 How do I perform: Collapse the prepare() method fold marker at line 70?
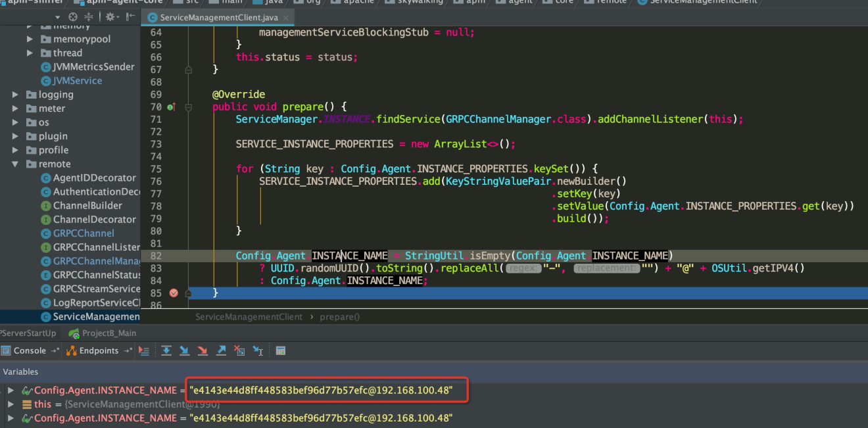(188, 107)
